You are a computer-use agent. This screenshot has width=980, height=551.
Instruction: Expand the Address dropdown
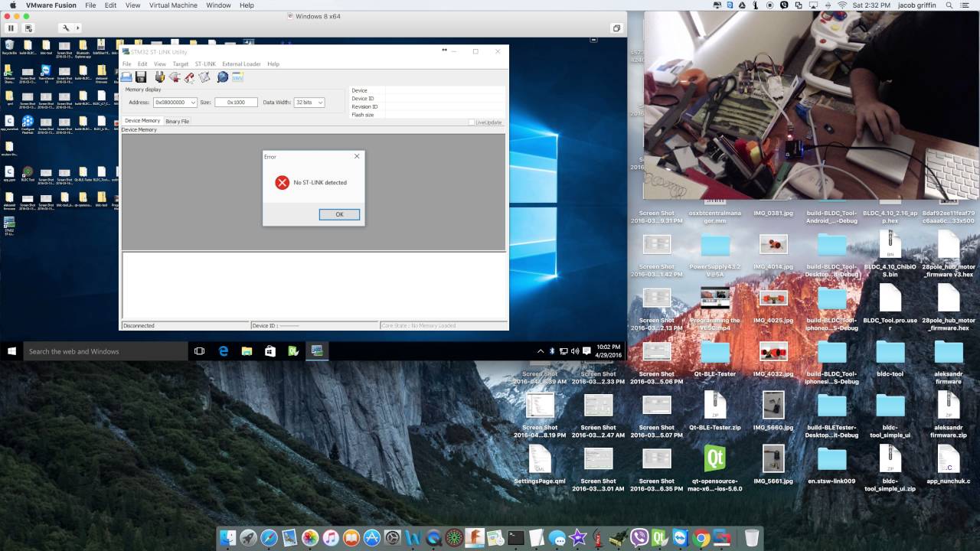click(193, 102)
